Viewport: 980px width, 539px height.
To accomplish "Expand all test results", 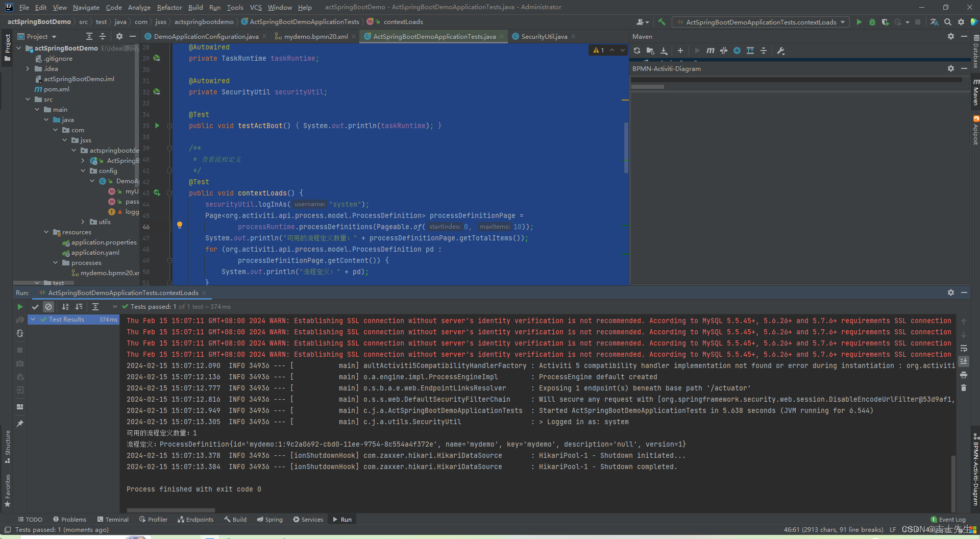I will (95, 307).
